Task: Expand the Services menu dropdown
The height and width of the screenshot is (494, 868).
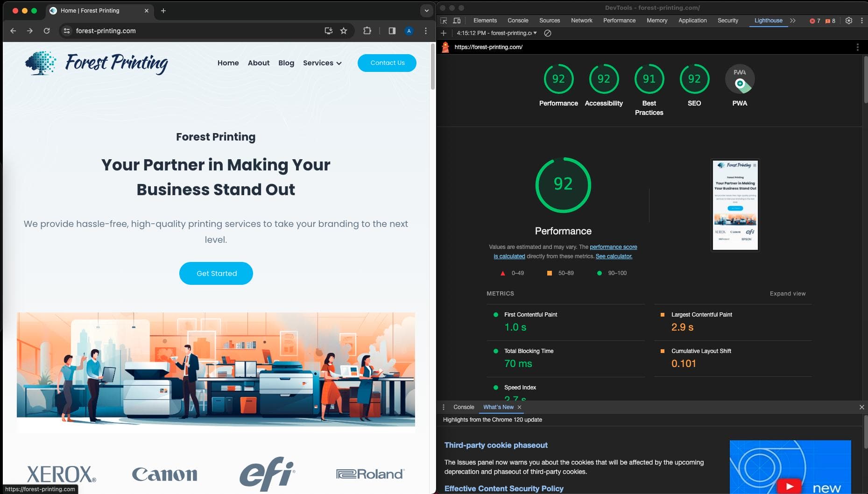Action: tap(322, 63)
